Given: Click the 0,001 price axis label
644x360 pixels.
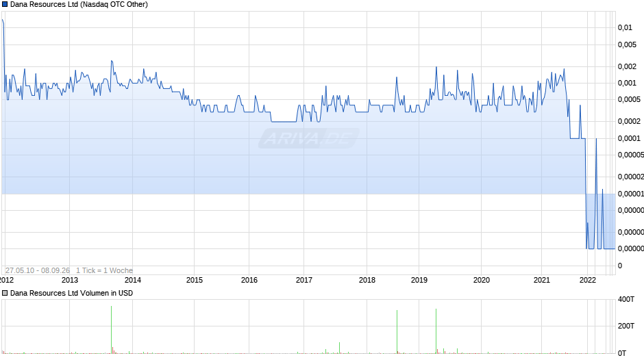Looking at the screenshot, I should [627, 83].
